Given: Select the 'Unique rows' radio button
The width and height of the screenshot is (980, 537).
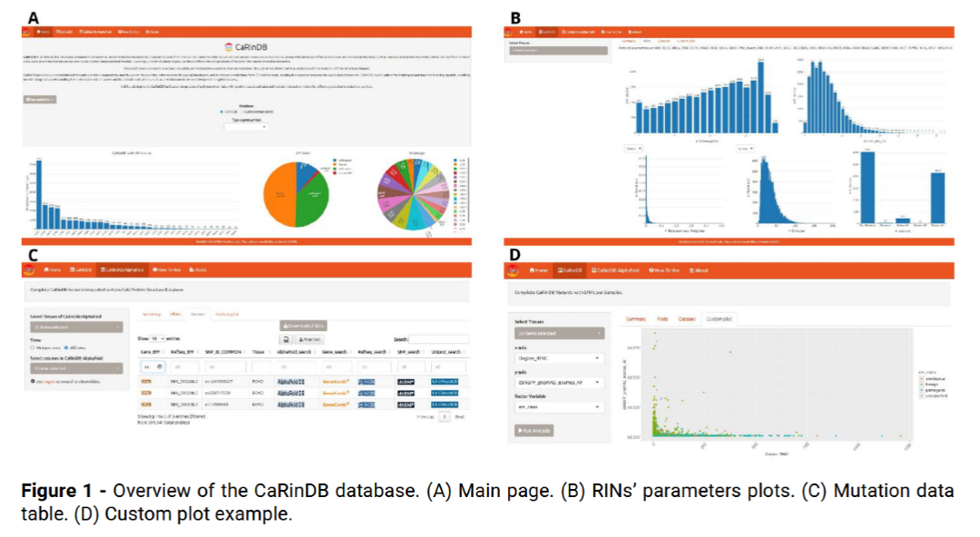Looking at the screenshot, I should click(34, 347).
